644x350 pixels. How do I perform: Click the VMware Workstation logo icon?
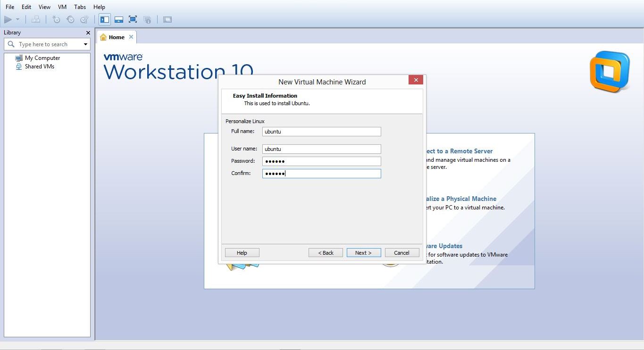coord(610,72)
